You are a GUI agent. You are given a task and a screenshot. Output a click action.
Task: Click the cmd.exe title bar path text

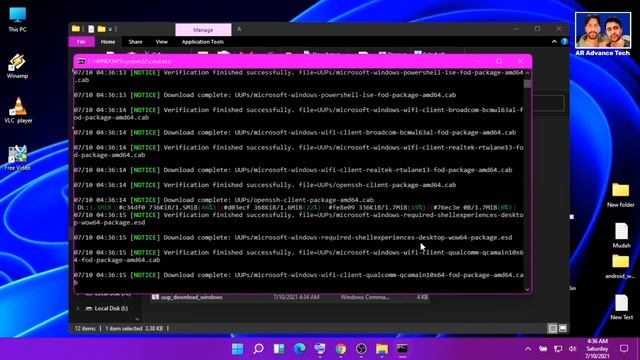tap(129, 61)
